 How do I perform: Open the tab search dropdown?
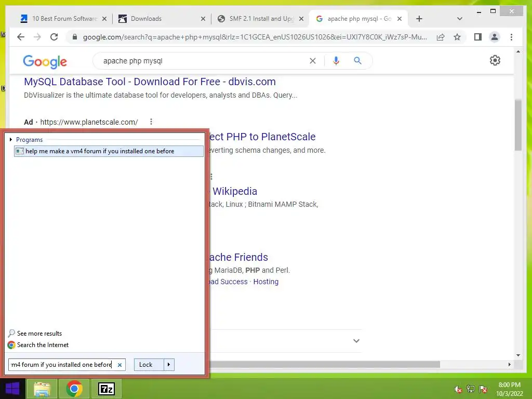[459, 19]
